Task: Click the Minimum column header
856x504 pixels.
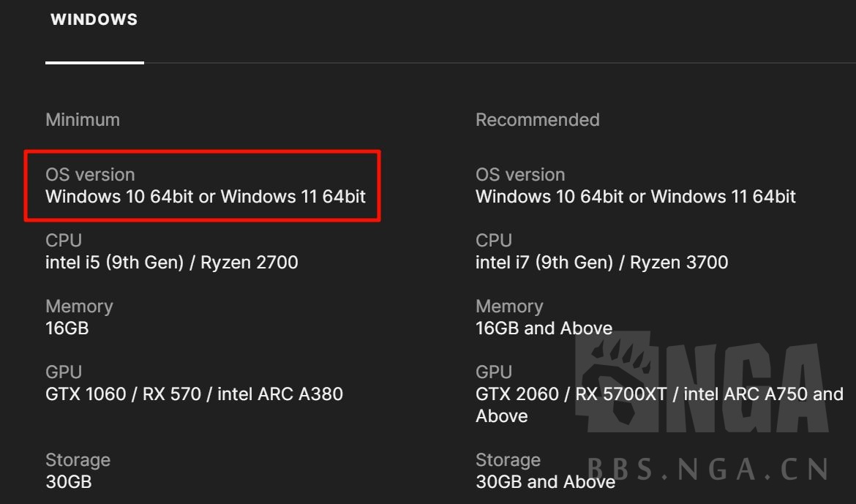Action: 83,119
